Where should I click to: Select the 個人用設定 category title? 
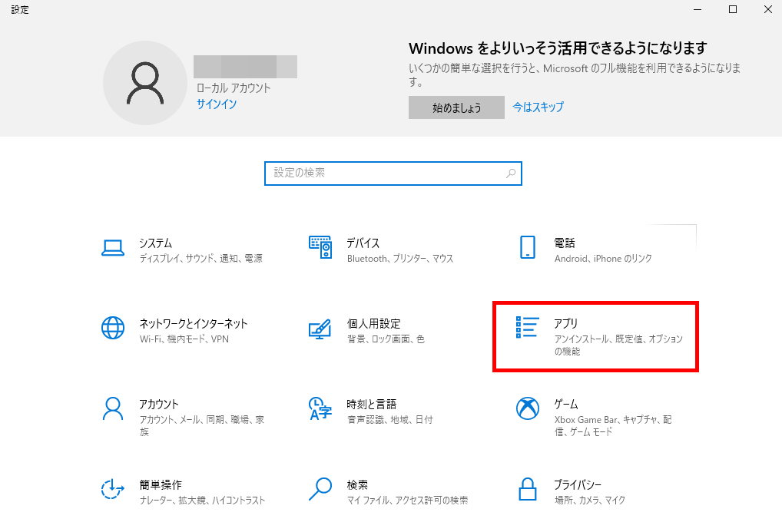pos(373,324)
